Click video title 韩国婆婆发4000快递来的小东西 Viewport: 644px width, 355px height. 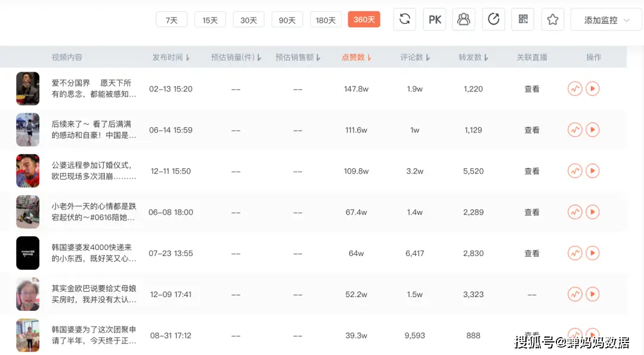click(94, 253)
